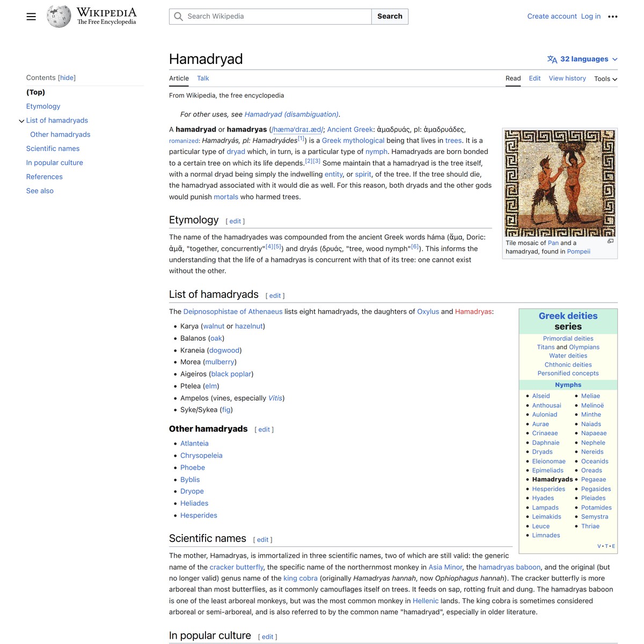
Task: Click the magnifying glass search icon
Action: click(178, 17)
